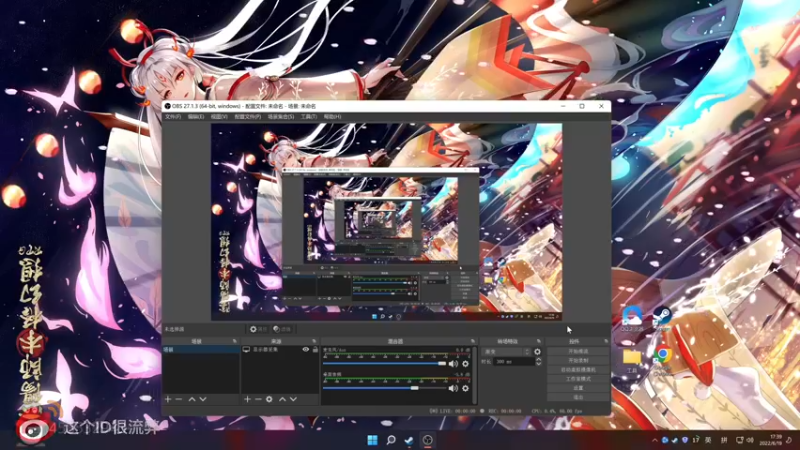Click the source Properties button above docks
Image resolution: width=800 pixels, height=450 pixels.
click(x=259, y=330)
